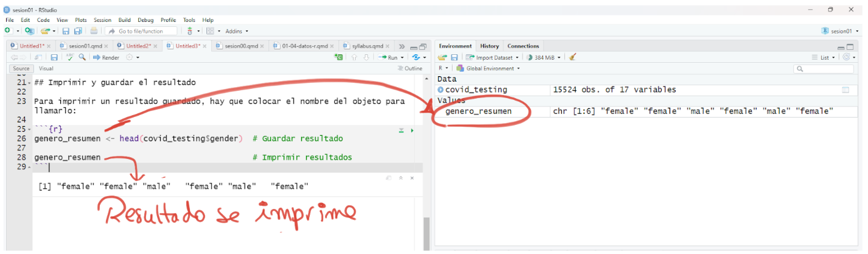Switch editor to Visual mode
Viewport: 868px width, 254px height.
(46, 69)
